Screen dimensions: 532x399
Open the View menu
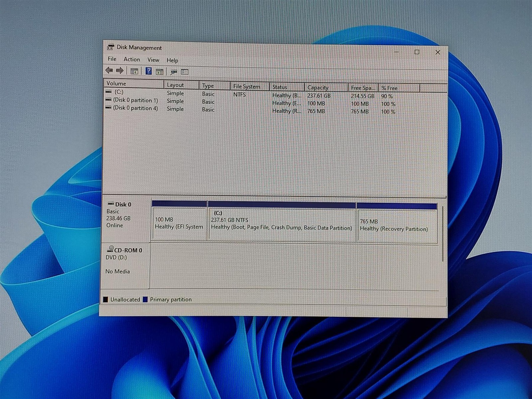pos(153,60)
